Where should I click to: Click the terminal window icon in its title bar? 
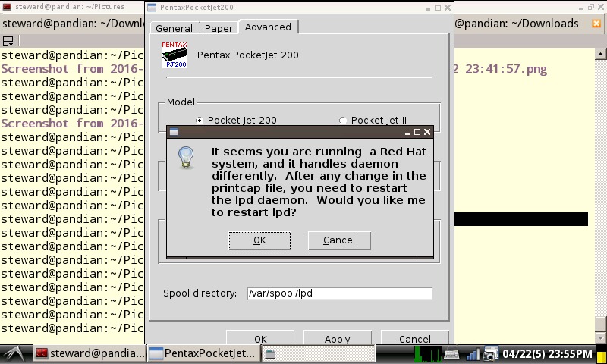(x=7, y=7)
